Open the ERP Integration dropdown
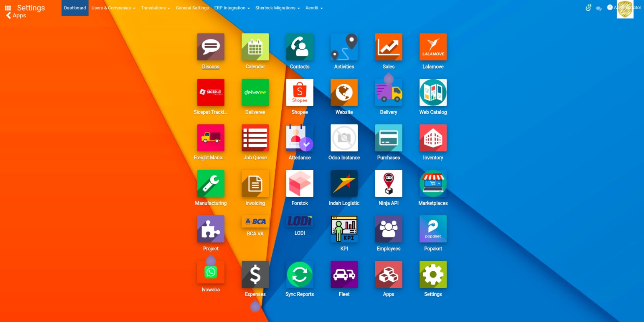This screenshot has height=322, width=644. pos(232,8)
